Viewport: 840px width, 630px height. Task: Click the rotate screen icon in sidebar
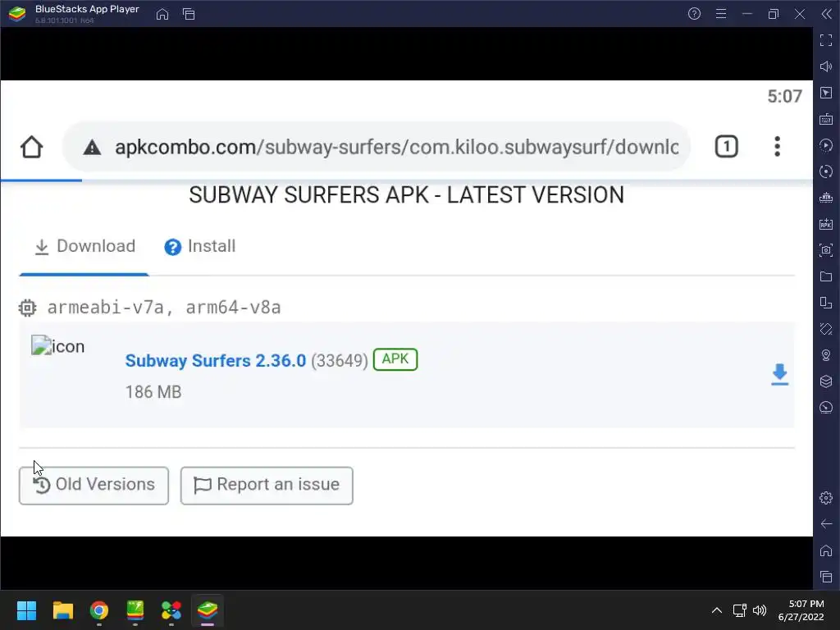(826, 303)
